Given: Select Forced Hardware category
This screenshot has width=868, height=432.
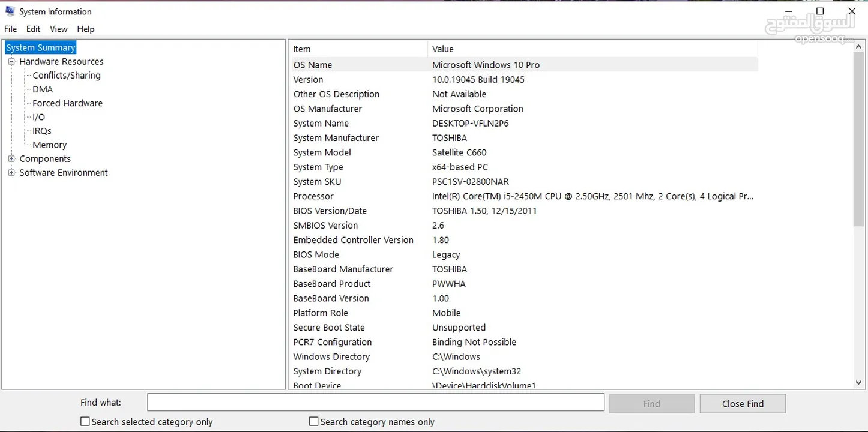Looking at the screenshot, I should point(67,103).
